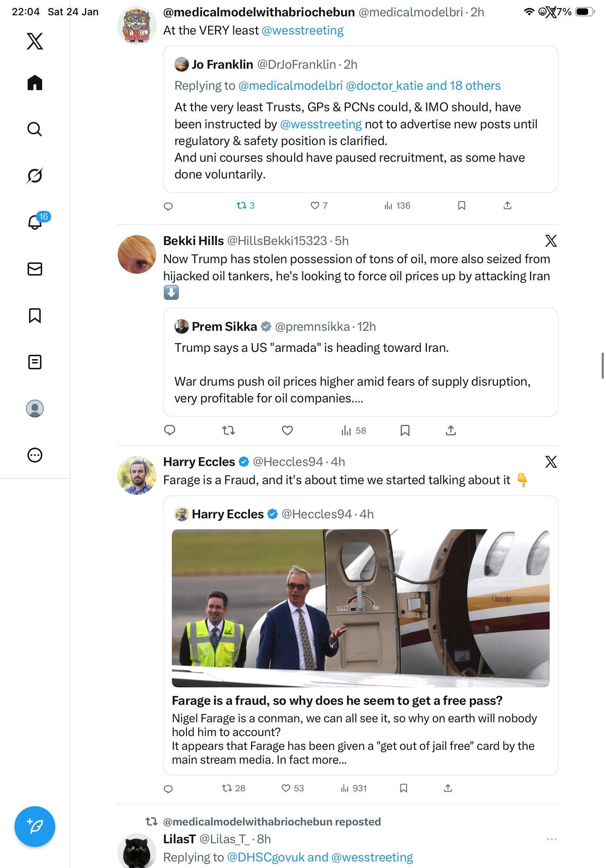Undo repost on the medicalmodel post
Image resolution: width=606 pixels, height=868 pixels.
click(241, 205)
